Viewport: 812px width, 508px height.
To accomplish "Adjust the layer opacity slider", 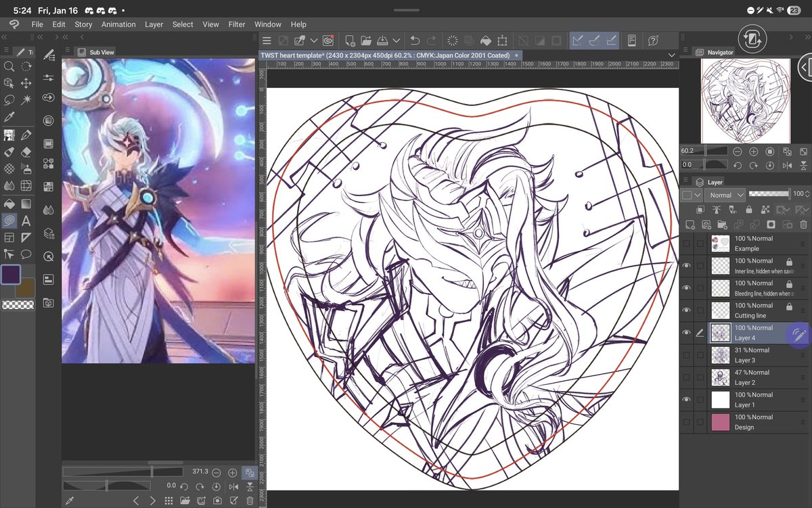I will (x=770, y=194).
